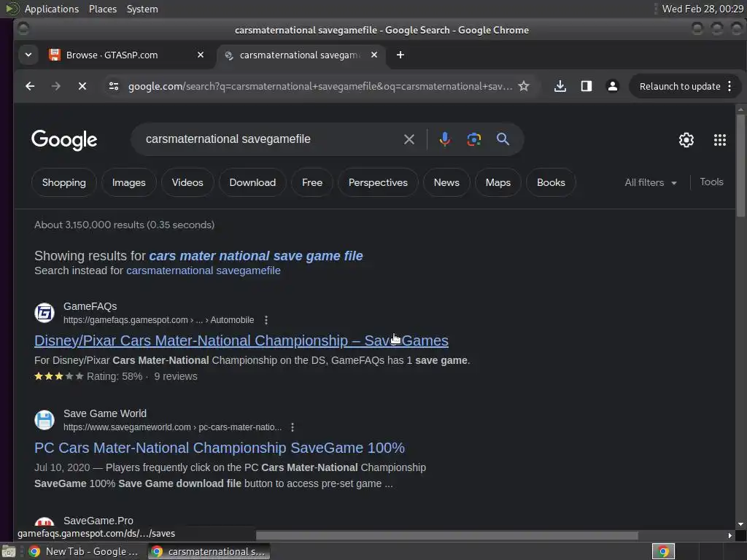The height and width of the screenshot is (560, 747).
Task: Toggle the Chrome side panel
Action: point(587,86)
